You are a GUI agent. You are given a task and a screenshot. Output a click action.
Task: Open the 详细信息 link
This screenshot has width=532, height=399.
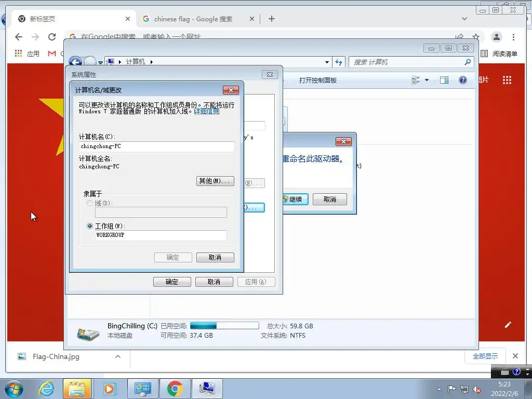tap(207, 111)
